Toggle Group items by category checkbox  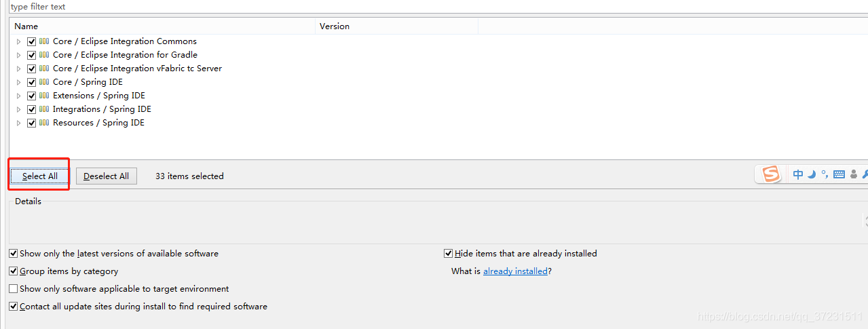pyautogui.click(x=14, y=271)
